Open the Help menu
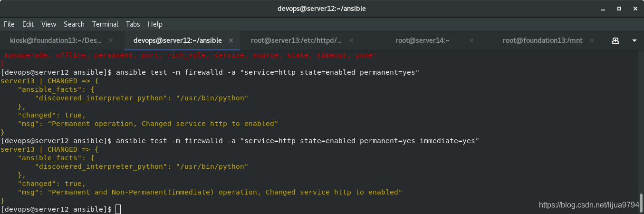Screen dimensions: 644x214 click(155, 24)
